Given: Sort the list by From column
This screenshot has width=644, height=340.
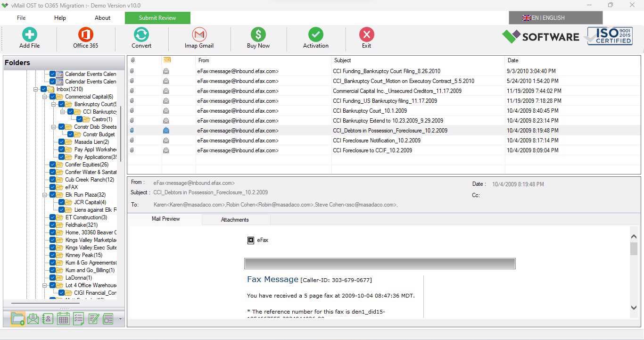Looking at the screenshot, I should click(264, 60).
